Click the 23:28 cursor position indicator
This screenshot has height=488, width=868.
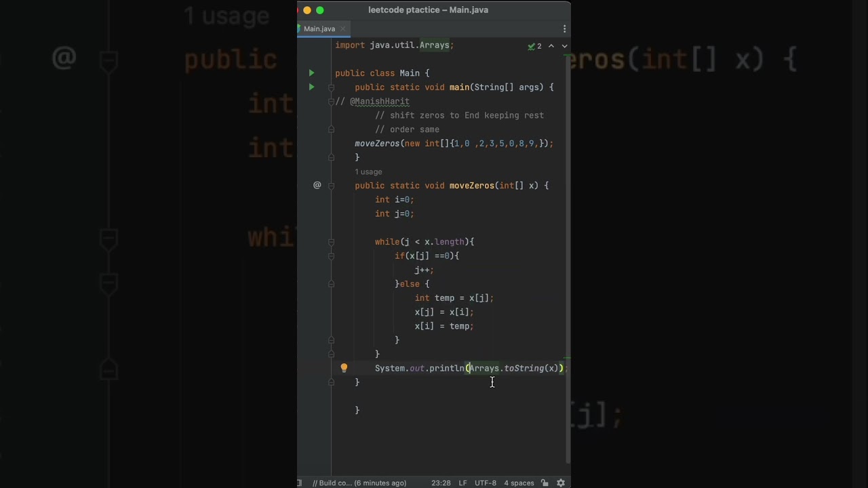(x=441, y=483)
